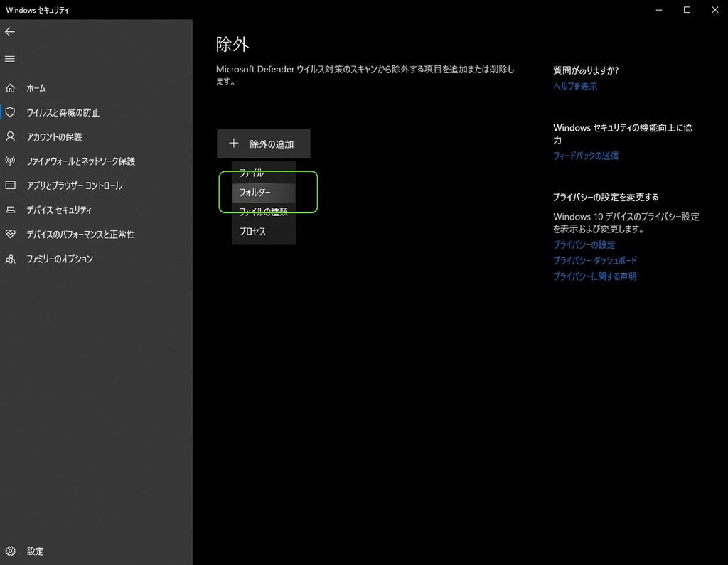Click the device performance heart icon

pyautogui.click(x=10, y=234)
